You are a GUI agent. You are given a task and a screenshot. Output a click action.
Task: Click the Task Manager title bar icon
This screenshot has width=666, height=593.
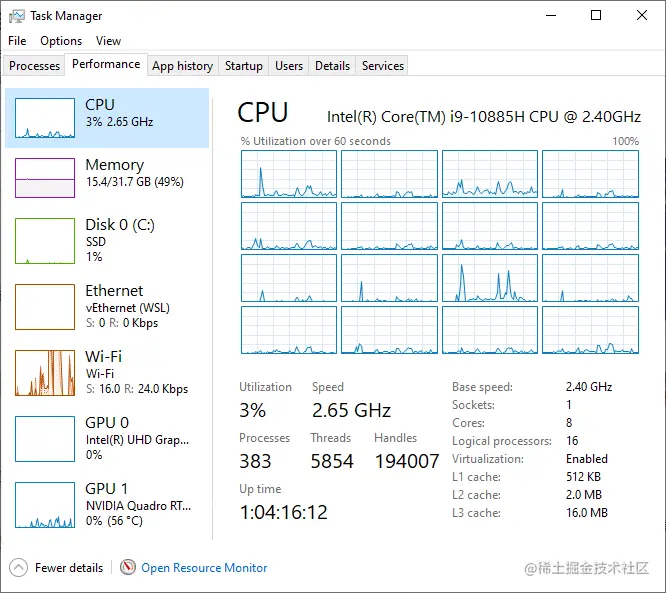tap(17, 16)
